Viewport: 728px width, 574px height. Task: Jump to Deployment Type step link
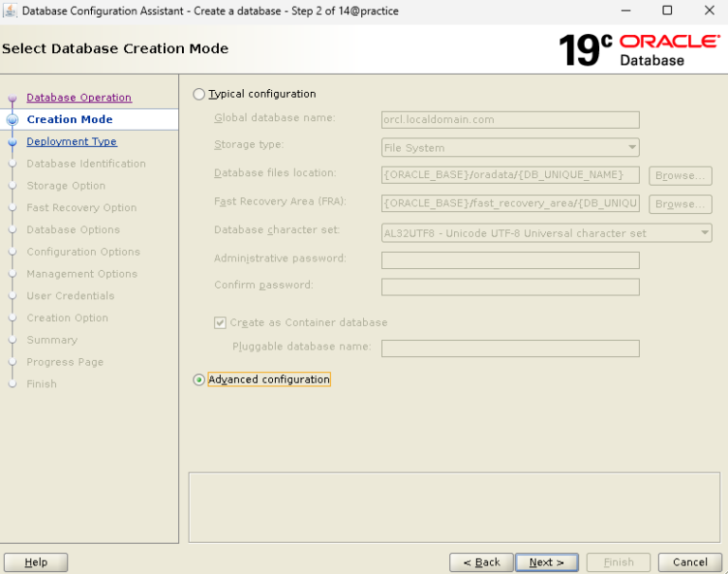pyautogui.click(x=71, y=142)
